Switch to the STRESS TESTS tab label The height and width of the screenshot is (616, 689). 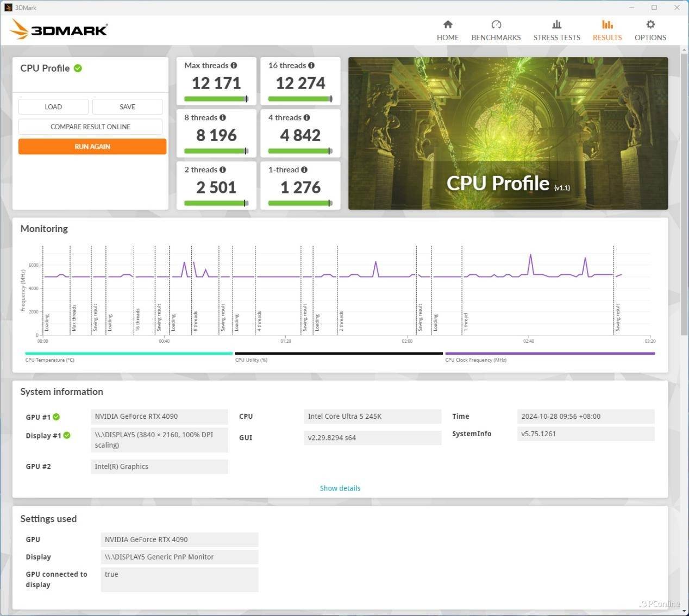(x=557, y=37)
